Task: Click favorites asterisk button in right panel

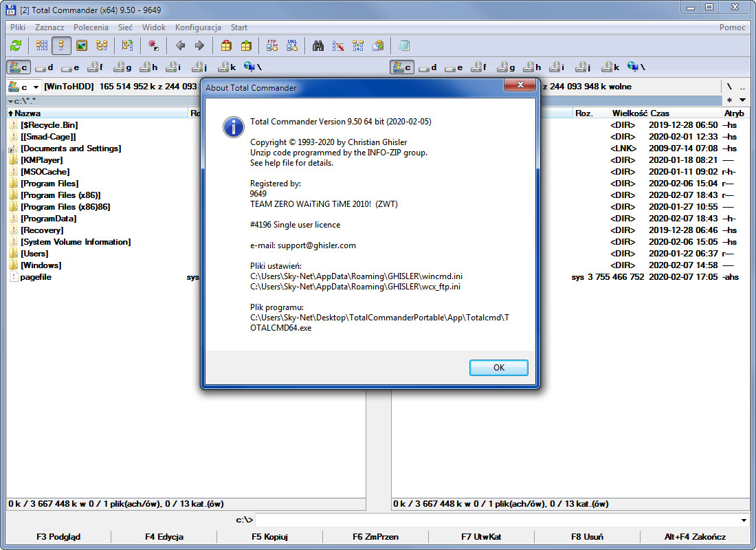Action: (x=729, y=100)
